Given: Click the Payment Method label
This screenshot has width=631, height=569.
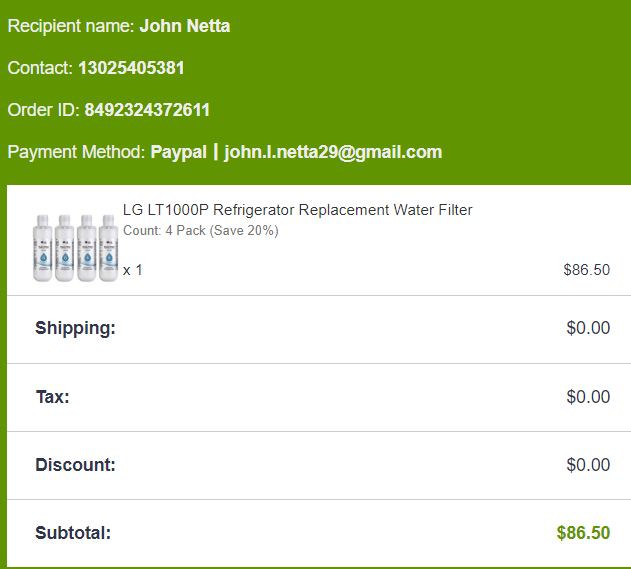Looking at the screenshot, I should pyautogui.click(x=76, y=152).
